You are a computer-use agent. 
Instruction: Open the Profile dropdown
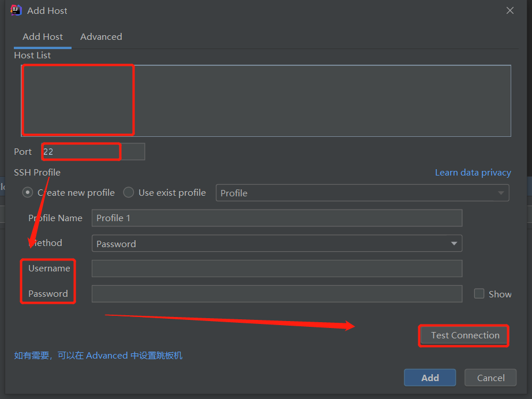(362, 193)
